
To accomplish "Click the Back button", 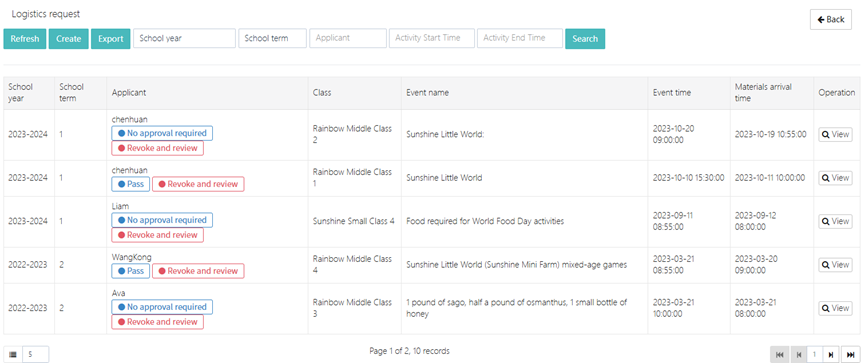I will [831, 19].
